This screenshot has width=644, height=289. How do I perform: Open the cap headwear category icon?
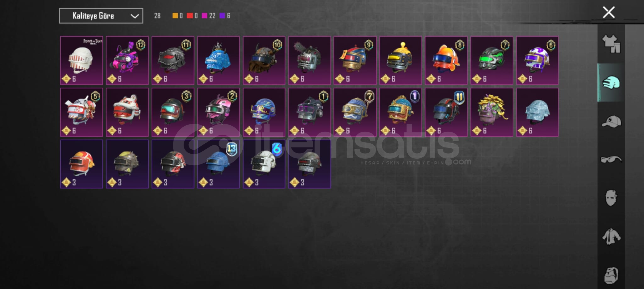[611, 121]
